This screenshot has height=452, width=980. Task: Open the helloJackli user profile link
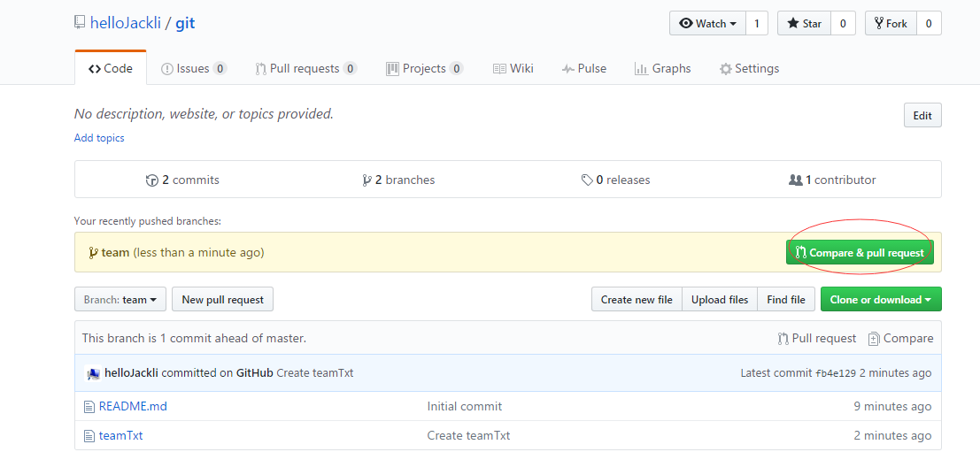pos(125,23)
